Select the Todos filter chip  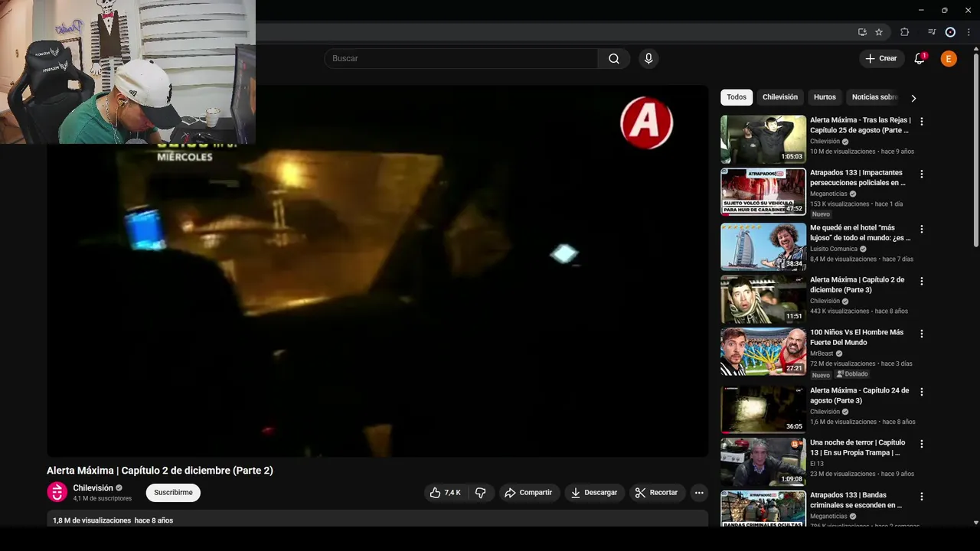tap(737, 97)
